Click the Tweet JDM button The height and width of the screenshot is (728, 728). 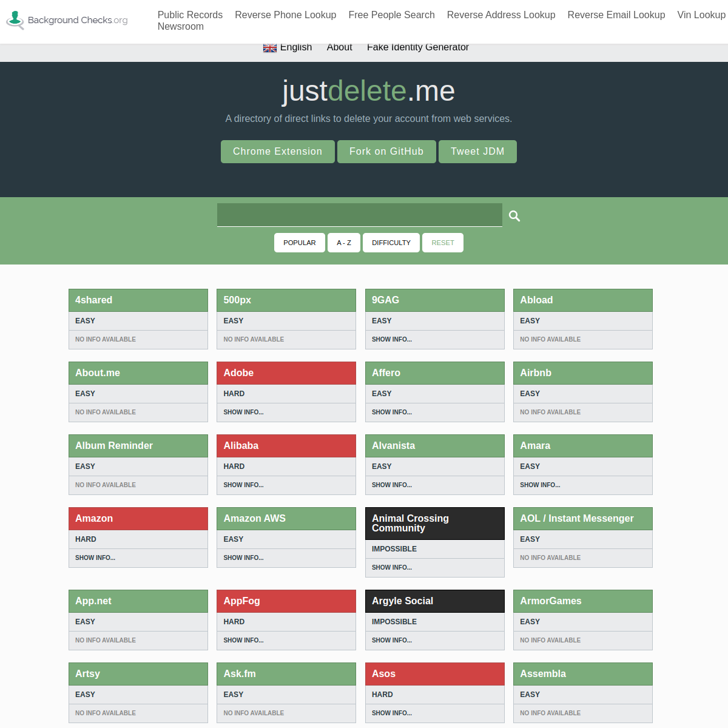pyautogui.click(x=477, y=152)
